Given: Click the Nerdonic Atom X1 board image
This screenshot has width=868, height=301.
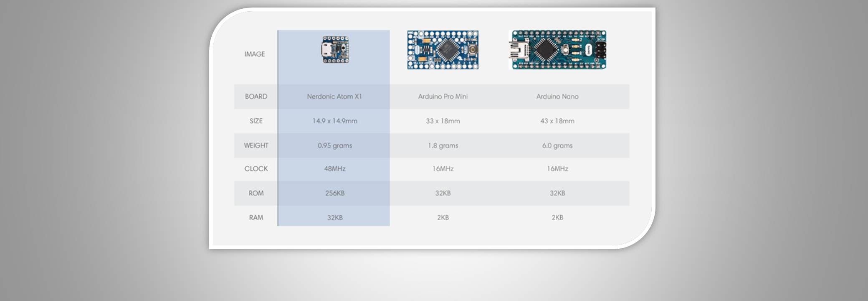Looking at the screenshot, I should click(335, 50).
